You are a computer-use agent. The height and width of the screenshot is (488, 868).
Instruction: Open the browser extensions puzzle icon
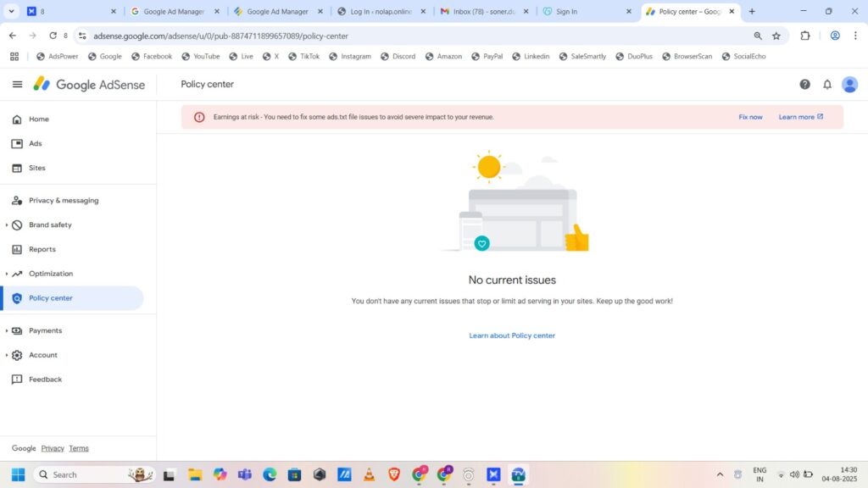pos(805,36)
